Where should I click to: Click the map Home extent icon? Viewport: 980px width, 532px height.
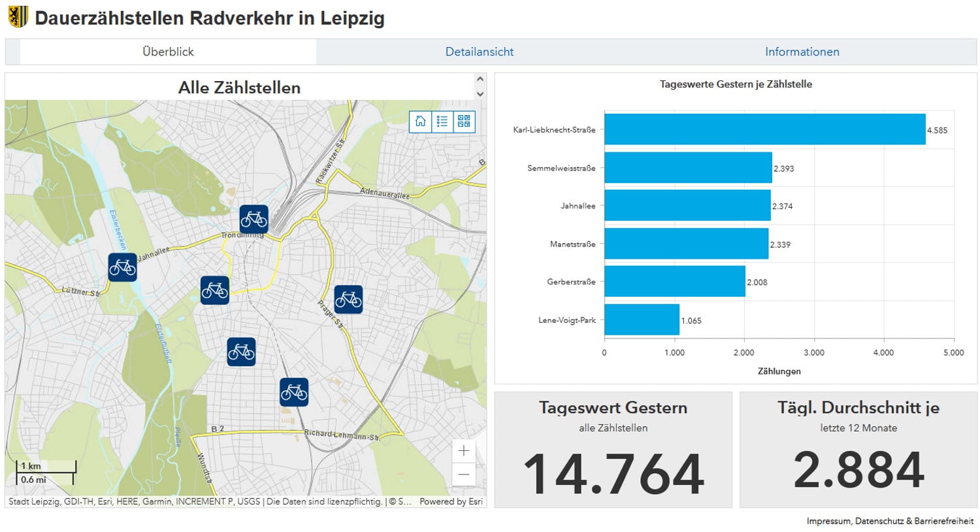pos(421,122)
